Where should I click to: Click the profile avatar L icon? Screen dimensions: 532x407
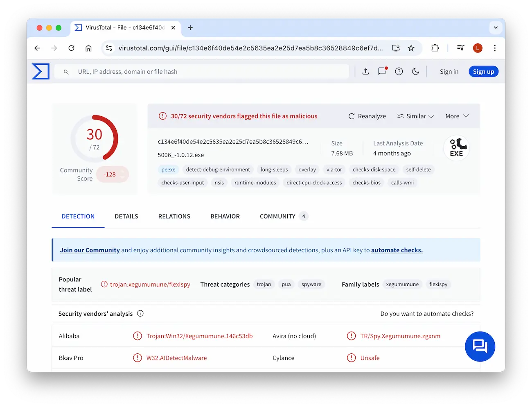[478, 48]
